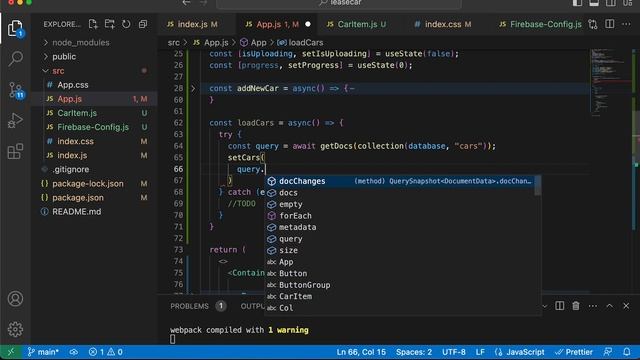Toggle secondary sidebar layout icon in title bar

coord(611,3)
